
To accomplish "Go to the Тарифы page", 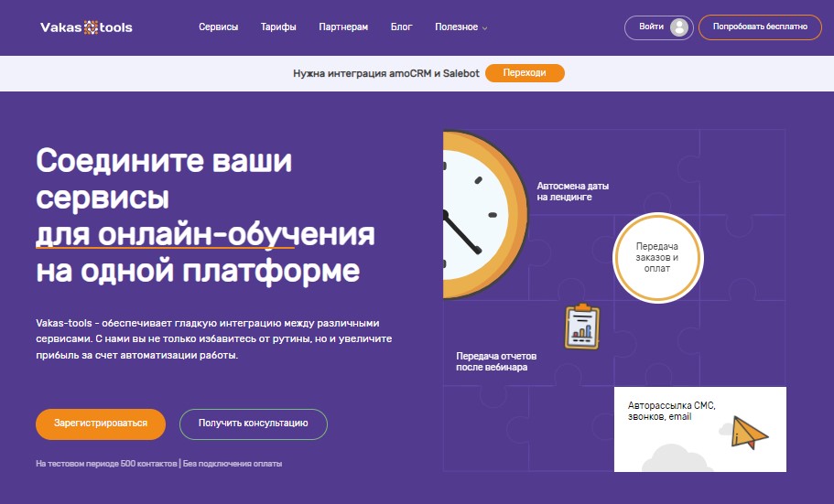I will pos(278,27).
